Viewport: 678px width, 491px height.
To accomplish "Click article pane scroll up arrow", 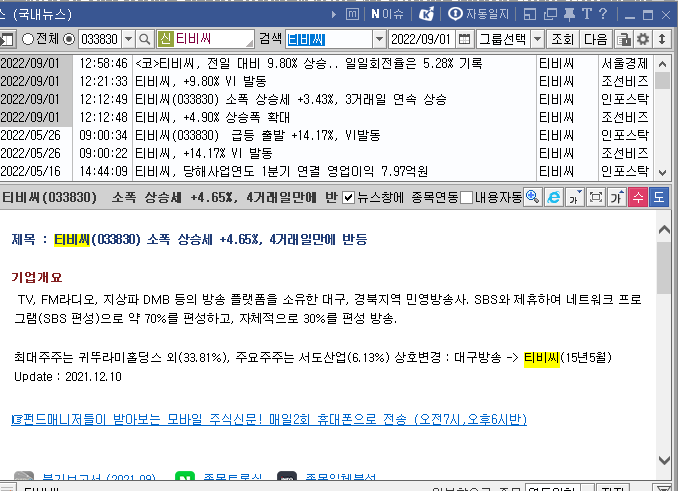I will (664, 230).
